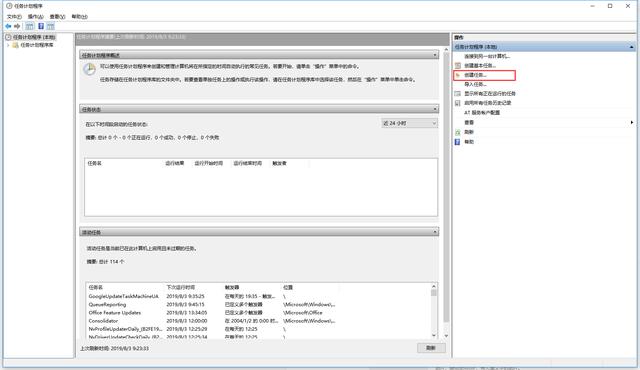
Task: Click 导入任务... action
Action: coord(476,84)
